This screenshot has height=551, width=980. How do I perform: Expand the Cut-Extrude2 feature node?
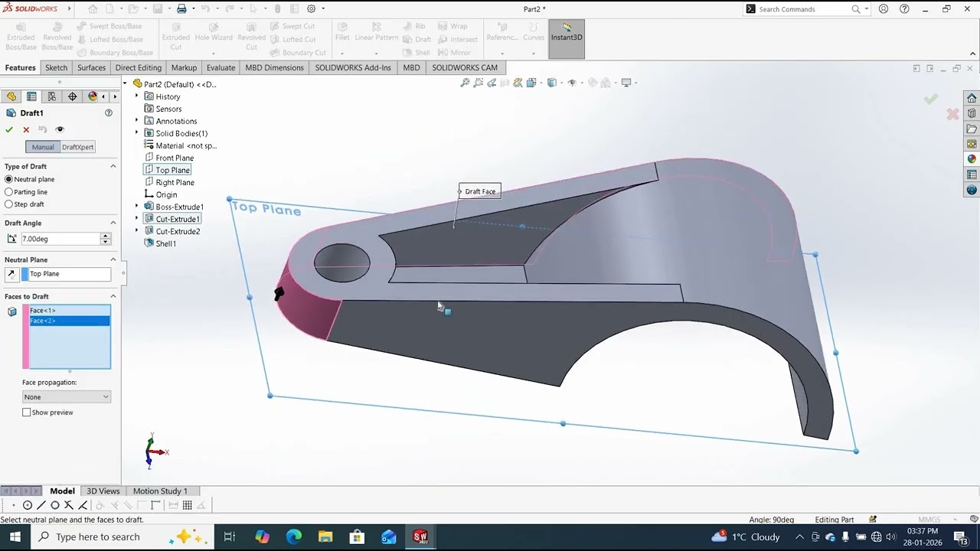(x=137, y=231)
